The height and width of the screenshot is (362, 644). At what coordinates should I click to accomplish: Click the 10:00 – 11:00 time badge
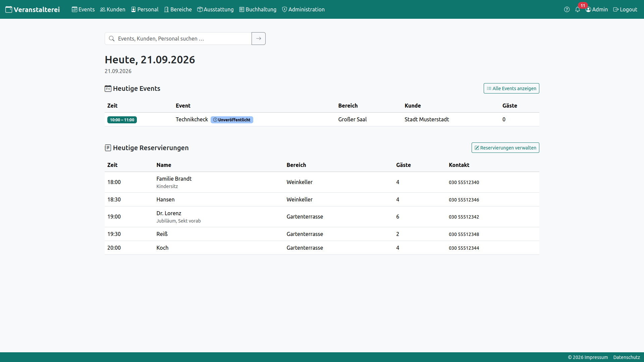[122, 120]
